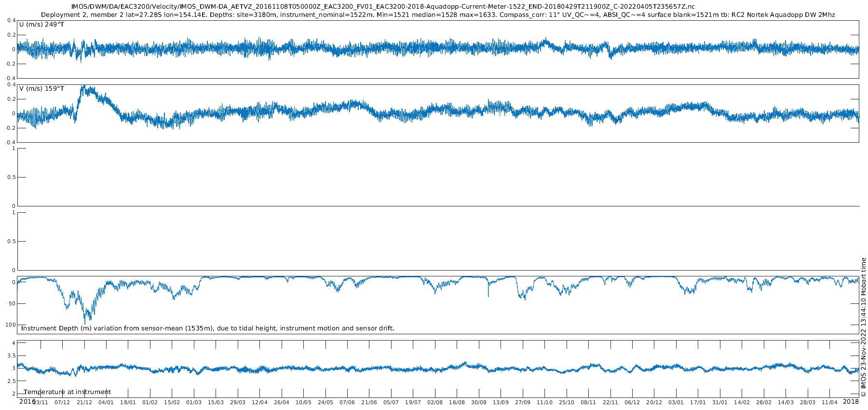Click the 'Deployment 2, member 2' subtitle line
The width and height of the screenshot is (868, 410).
coord(438,15)
